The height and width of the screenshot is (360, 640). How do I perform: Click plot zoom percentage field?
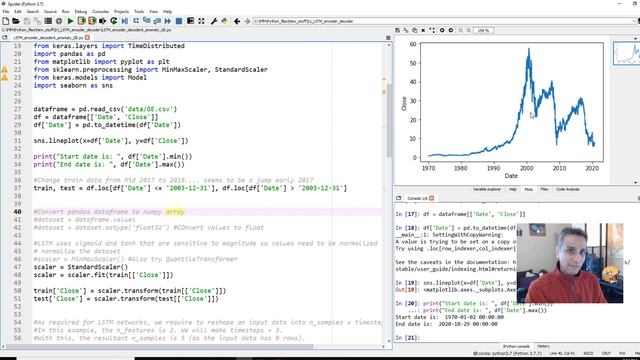coord(484,30)
